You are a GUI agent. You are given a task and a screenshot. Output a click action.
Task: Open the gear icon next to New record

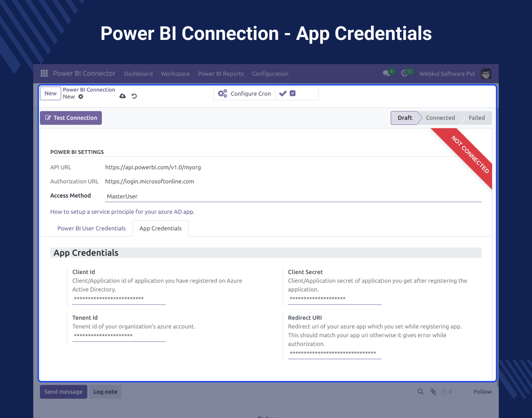81,96
